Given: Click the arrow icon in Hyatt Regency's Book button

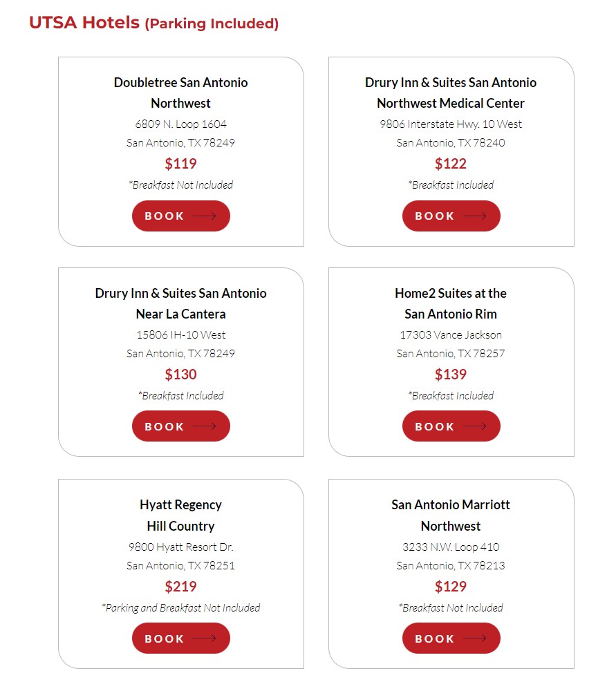Looking at the screenshot, I should [205, 638].
